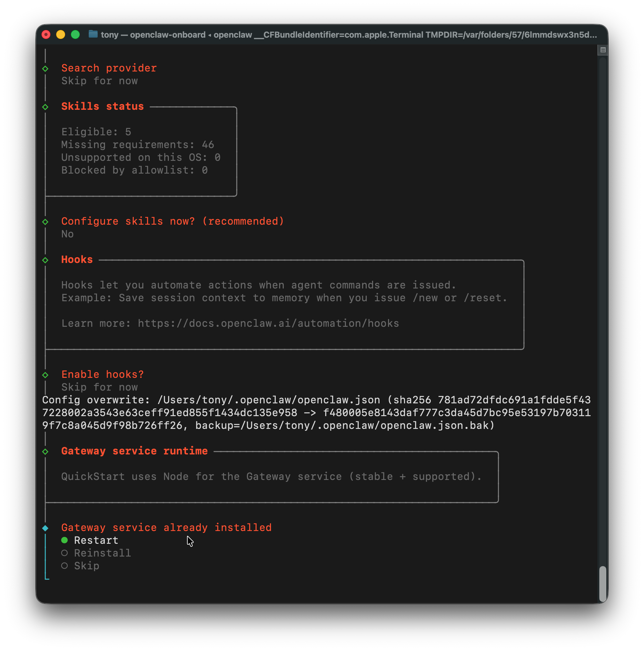
Task: Open the docs.openclaw.ai hooks link
Action: tap(268, 324)
